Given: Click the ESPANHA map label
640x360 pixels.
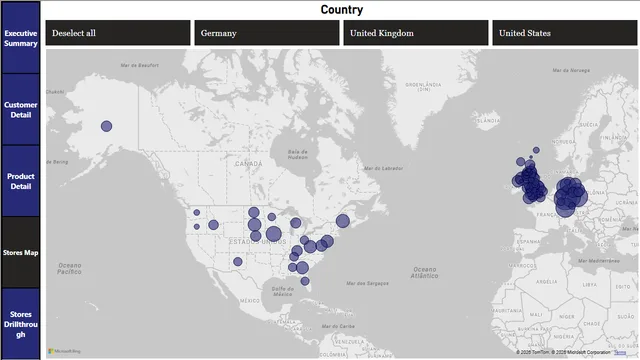Looking at the screenshot, I should point(529,242).
